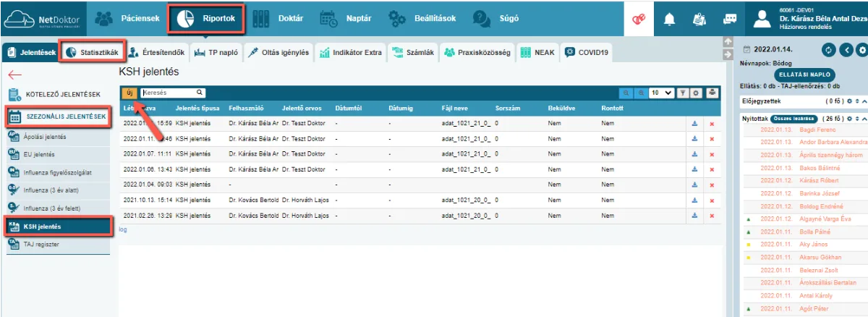This screenshot has width=868, height=317.
Task: Open EU jelentés report
Action: click(x=58, y=153)
